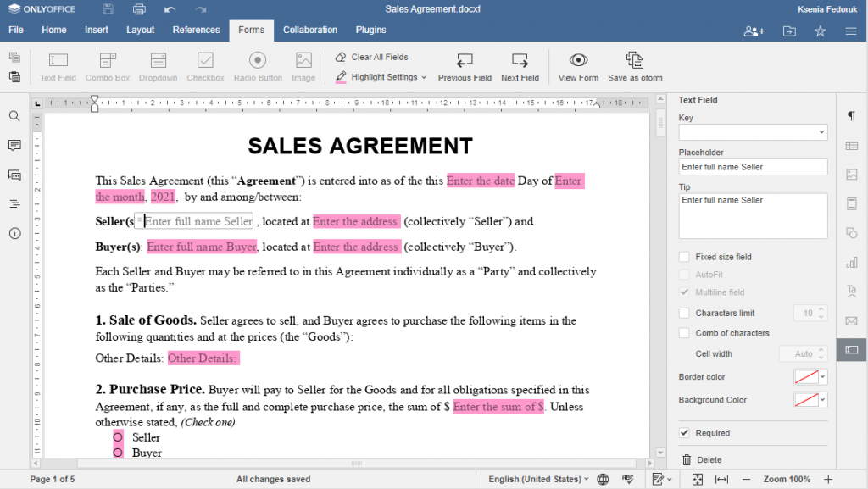
Task: Open paragraph settings in the right sidebar
Action: tap(851, 117)
